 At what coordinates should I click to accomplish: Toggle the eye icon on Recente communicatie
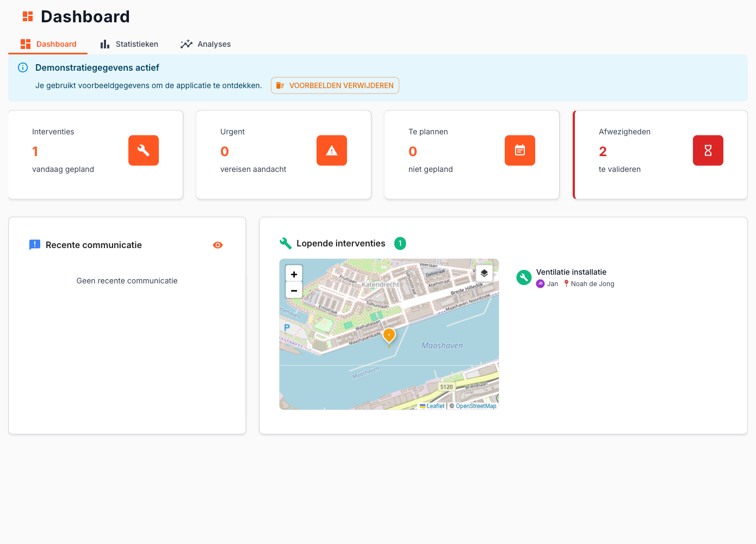[218, 245]
